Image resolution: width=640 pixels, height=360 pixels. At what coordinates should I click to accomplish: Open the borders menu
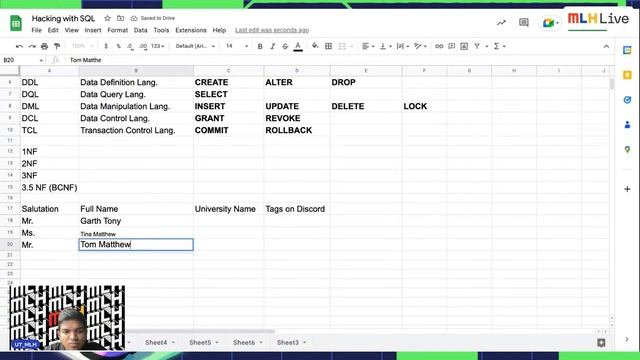pyautogui.click(x=329, y=47)
